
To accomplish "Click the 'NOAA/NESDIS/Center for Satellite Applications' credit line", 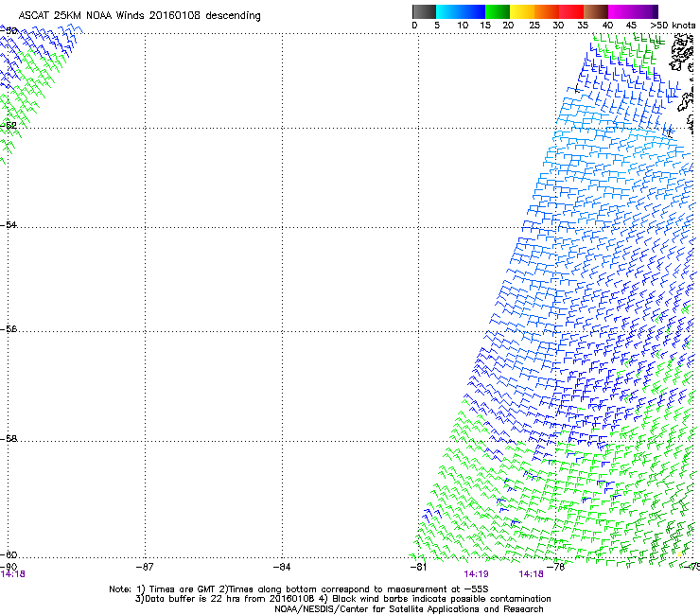I will [409, 609].
